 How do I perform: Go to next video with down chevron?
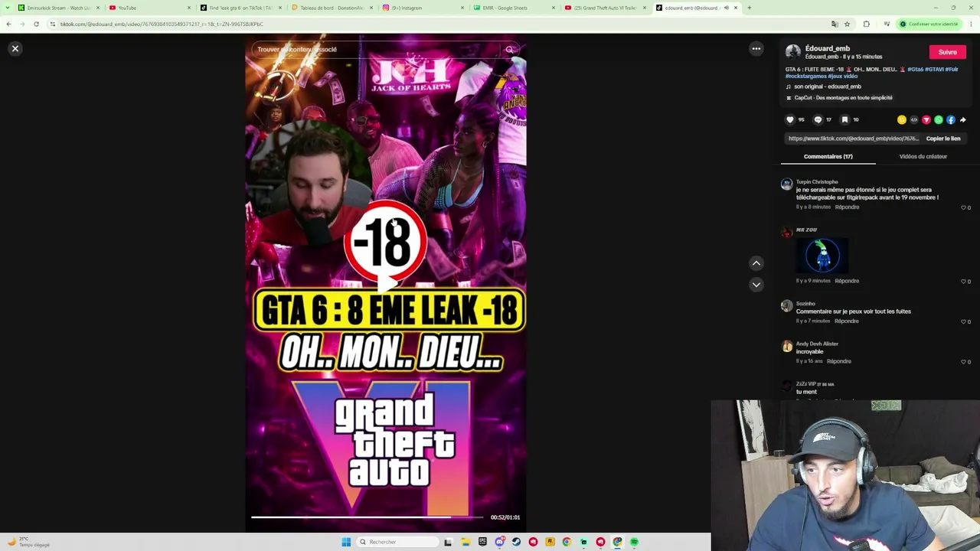pos(756,285)
